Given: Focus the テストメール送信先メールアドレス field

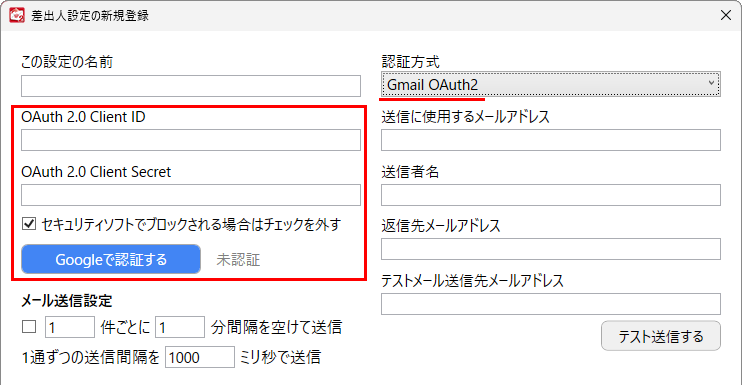Looking at the screenshot, I should (x=551, y=304).
